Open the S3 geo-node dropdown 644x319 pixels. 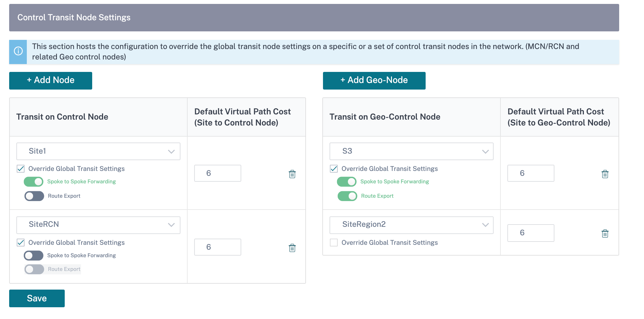(412, 151)
